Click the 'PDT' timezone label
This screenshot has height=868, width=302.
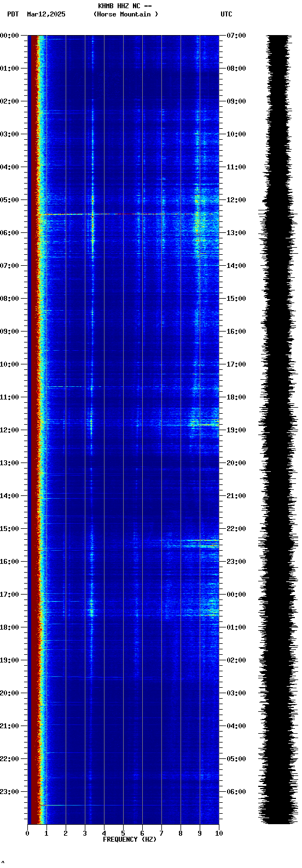(x=13, y=14)
